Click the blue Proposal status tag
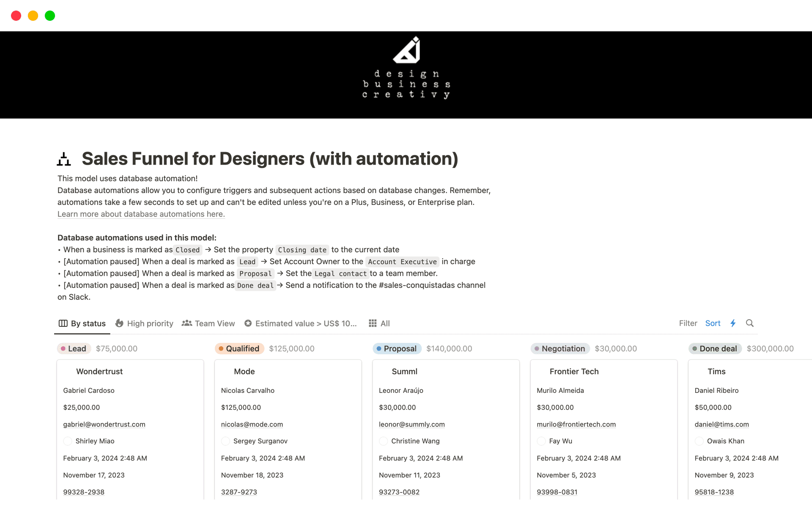Viewport: 812px width, 508px height. point(397,349)
